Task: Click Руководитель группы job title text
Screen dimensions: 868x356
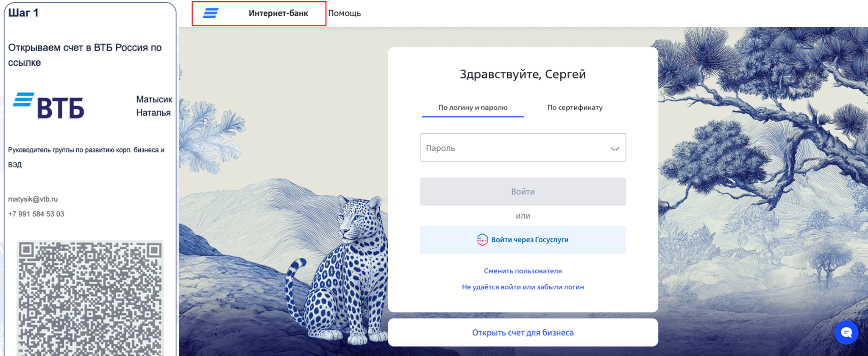Action: [x=86, y=157]
